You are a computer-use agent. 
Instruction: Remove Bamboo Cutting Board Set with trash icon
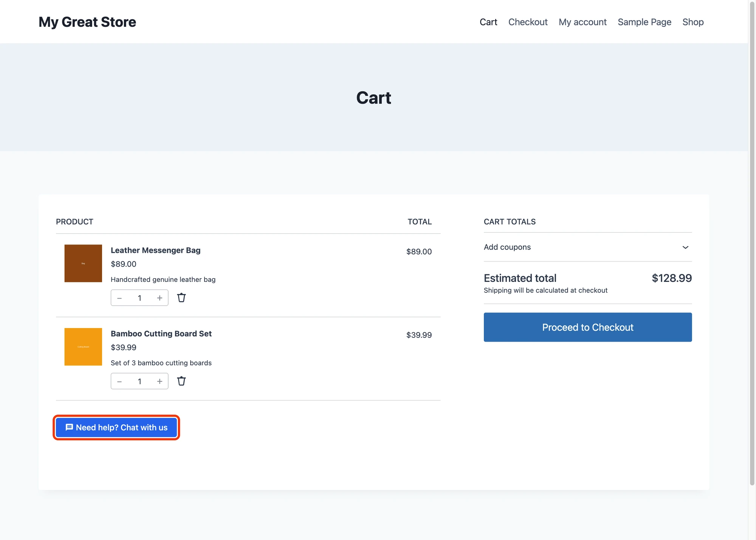click(x=181, y=381)
